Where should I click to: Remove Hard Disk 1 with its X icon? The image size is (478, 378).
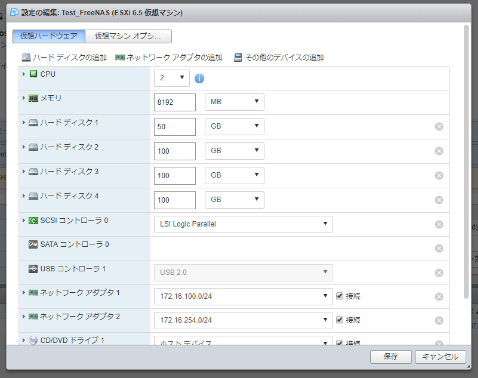439,127
